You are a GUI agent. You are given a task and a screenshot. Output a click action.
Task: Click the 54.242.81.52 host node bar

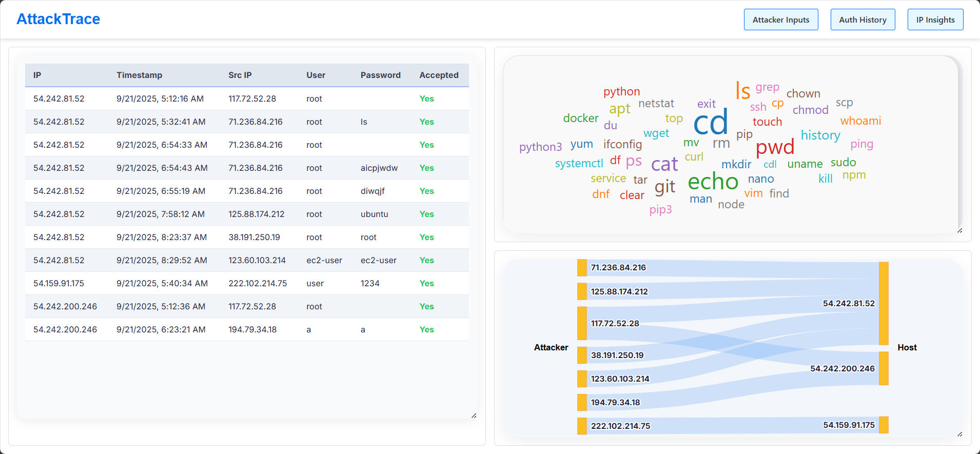tap(884, 303)
